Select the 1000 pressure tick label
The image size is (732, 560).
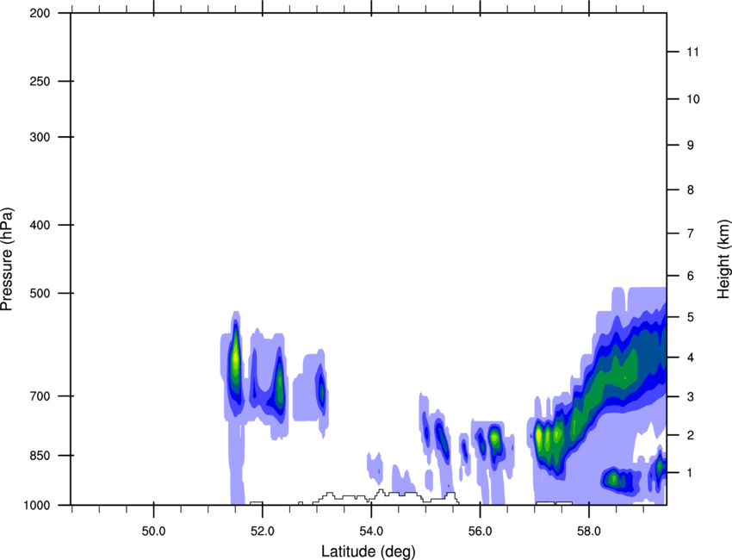pyautogui.click(x=37, y=506)
